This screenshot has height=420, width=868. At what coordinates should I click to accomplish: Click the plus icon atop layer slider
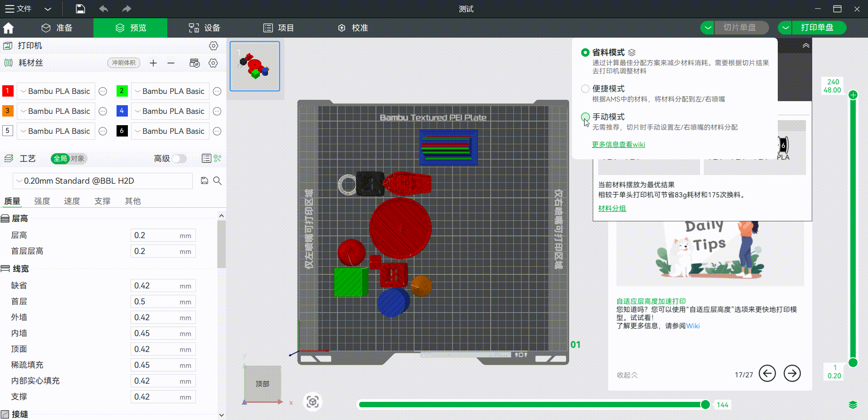pyautogui.click(x=853, y=95)
